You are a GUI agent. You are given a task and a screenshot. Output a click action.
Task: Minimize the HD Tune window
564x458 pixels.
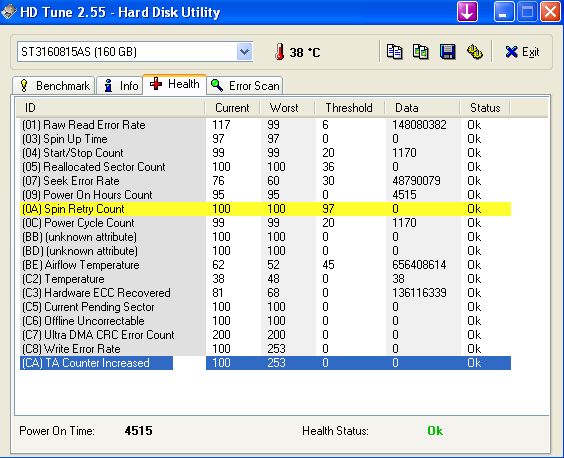[503, 12]
